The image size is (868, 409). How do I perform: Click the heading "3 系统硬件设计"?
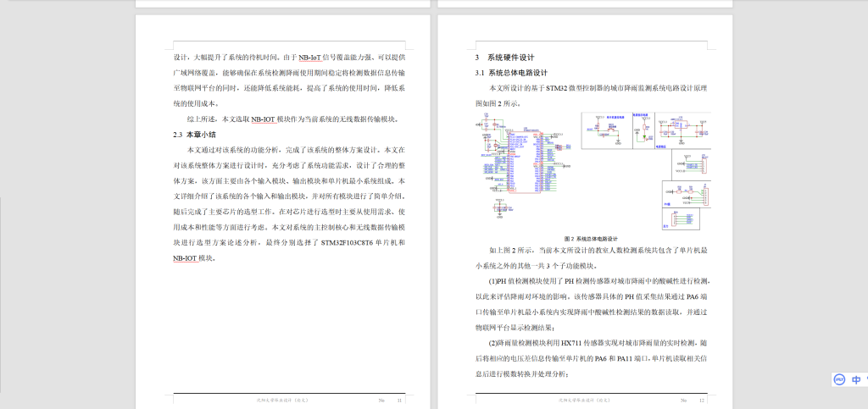pos(505,58)
